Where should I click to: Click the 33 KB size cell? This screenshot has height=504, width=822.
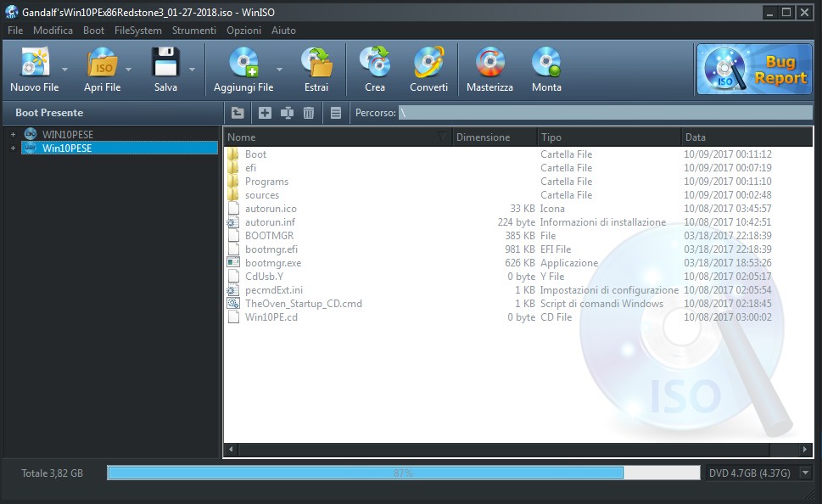[x=523, y=209]
